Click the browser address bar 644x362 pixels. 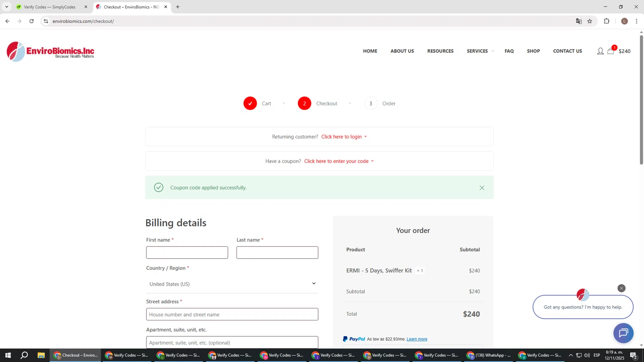pyautogui.click(x=309, y=21)
